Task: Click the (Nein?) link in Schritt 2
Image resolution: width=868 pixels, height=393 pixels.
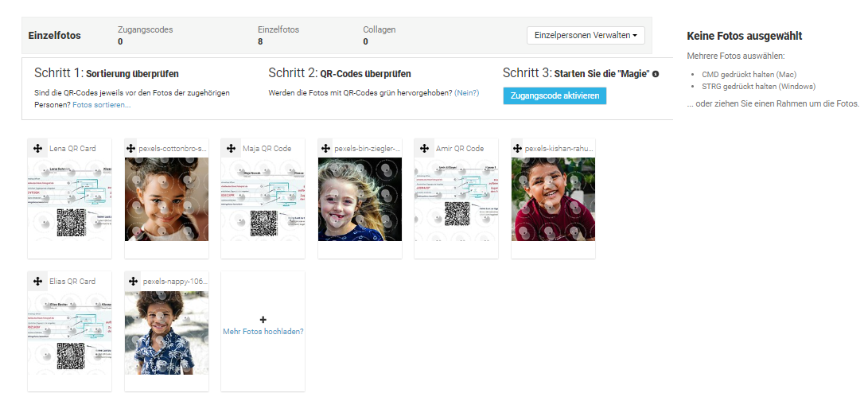Action: point(467,93)
